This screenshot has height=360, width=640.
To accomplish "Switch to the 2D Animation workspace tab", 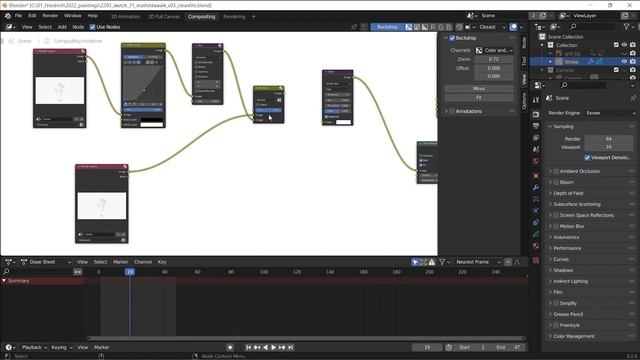I will pyautogui.click(x=125, y=17).
